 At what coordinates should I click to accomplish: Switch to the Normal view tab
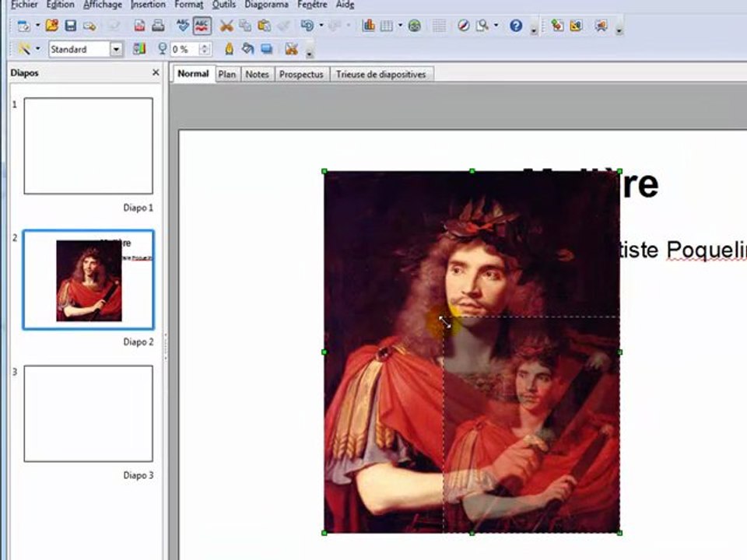coord(194,74)
